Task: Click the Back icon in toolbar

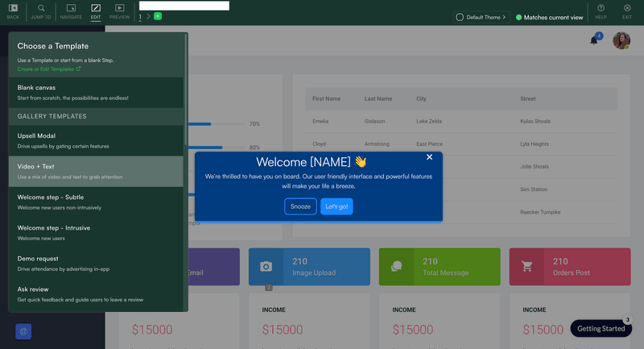Action: (x=13, y=9)
